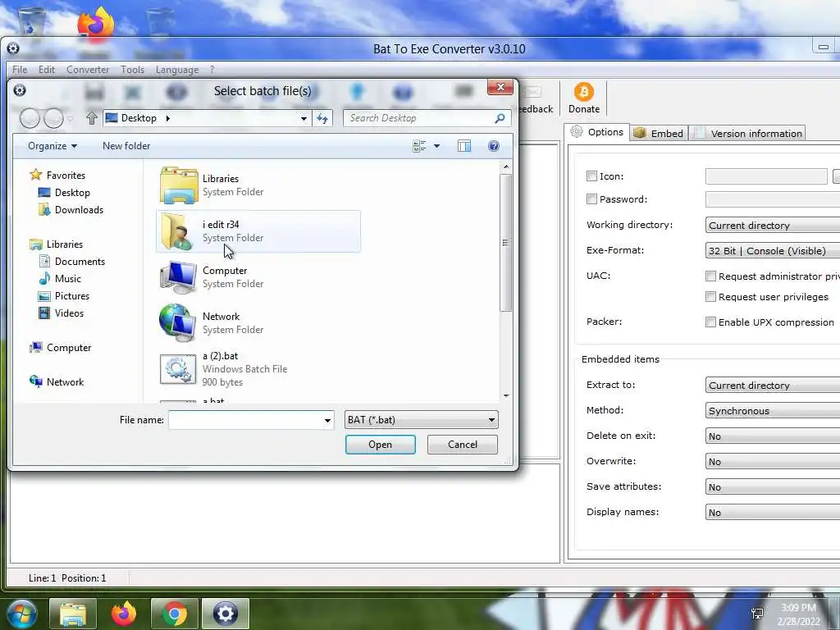Open Chrome from the taskbar

click(174, 614)
